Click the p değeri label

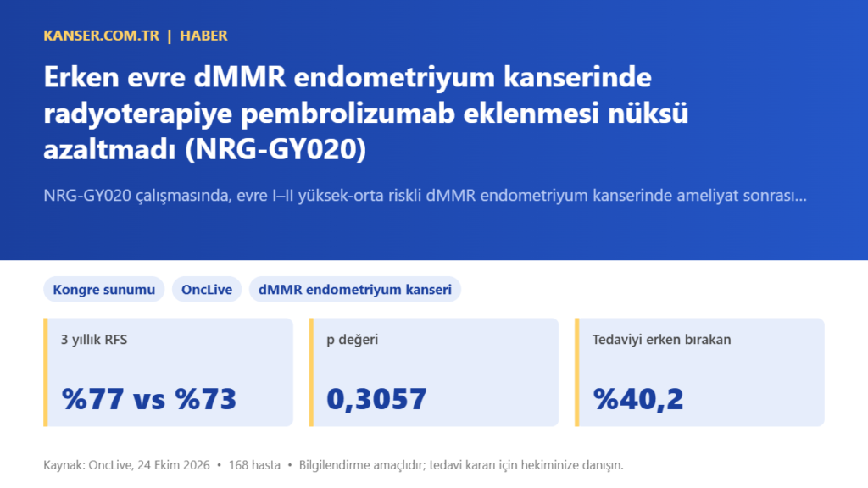coord(352,340)
